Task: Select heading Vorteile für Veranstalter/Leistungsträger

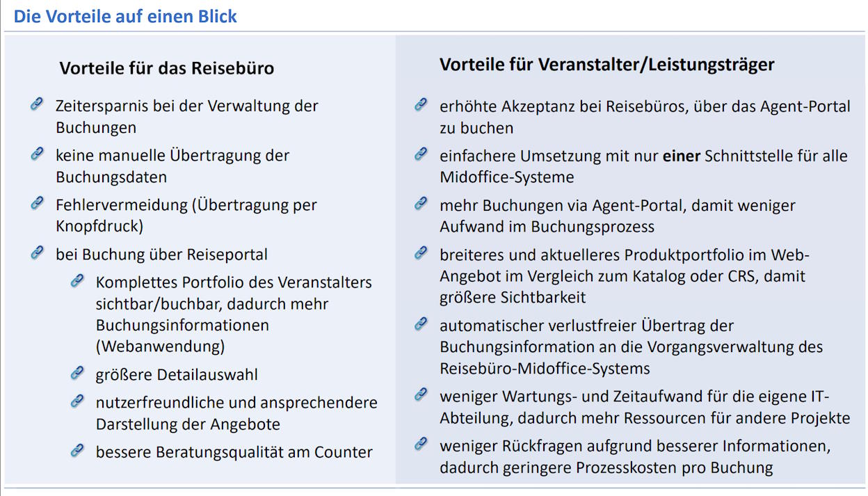Action: (606, 65)
